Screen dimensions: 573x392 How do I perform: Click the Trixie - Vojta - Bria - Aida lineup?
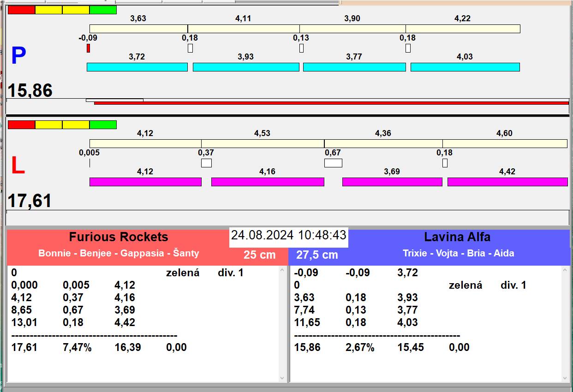(458, 253)
